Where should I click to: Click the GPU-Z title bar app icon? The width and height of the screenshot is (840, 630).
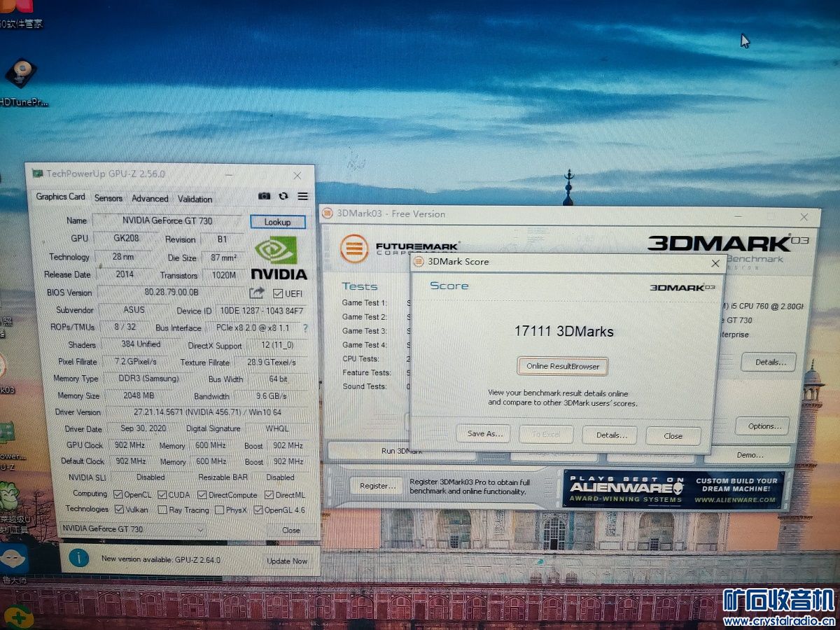pyautogui.click(x=36, y=173)
